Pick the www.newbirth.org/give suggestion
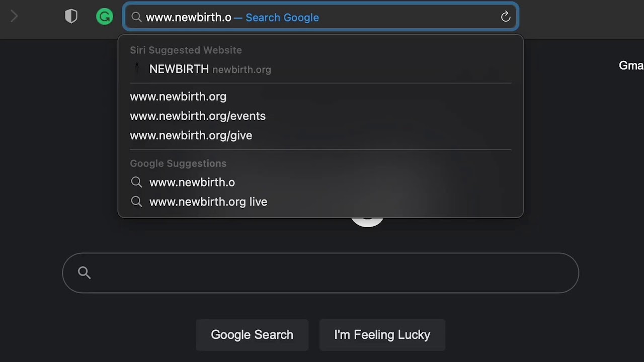644x362 pixels. 320,136
